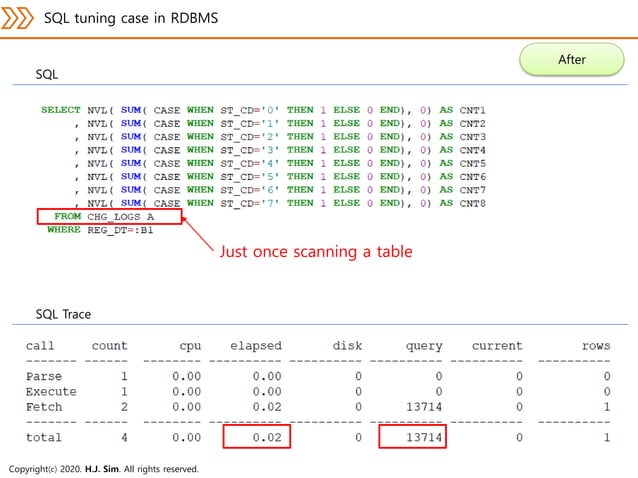
Task: Click the 'query' column header
Action: 424,347
